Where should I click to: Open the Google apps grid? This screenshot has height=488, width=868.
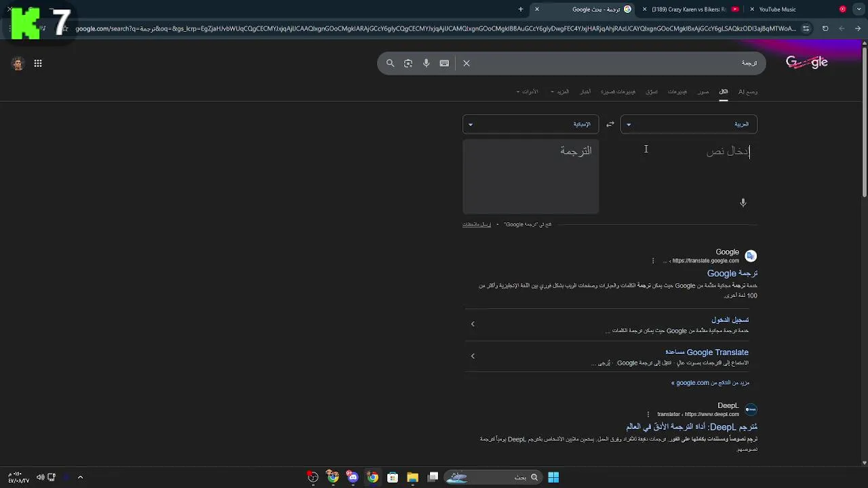(x=38, y=63)
